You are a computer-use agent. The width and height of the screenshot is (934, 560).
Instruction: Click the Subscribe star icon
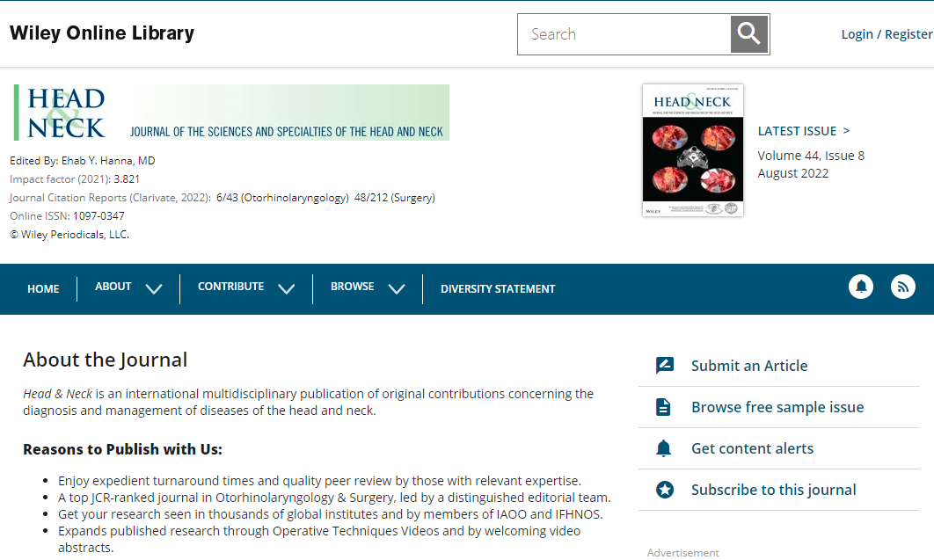(x=665, y=490)
